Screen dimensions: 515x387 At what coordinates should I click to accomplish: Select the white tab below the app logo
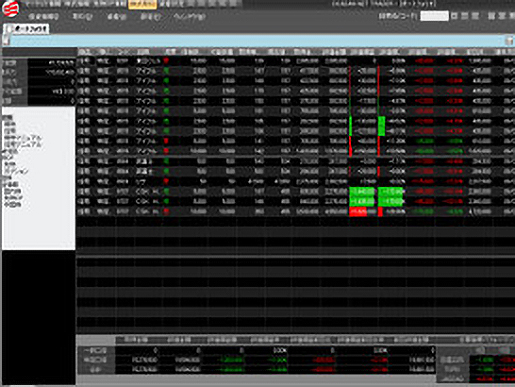pos(27,29)
